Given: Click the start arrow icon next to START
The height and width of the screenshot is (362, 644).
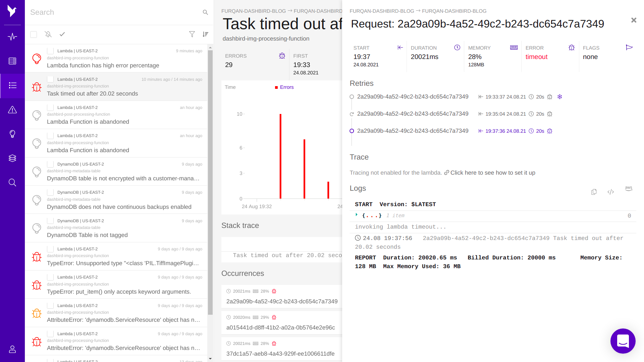Looking at the screenshot, I should [400, 48].
